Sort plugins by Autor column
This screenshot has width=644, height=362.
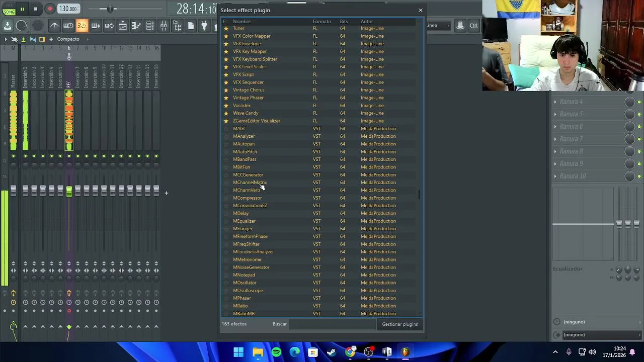point(367,22)
